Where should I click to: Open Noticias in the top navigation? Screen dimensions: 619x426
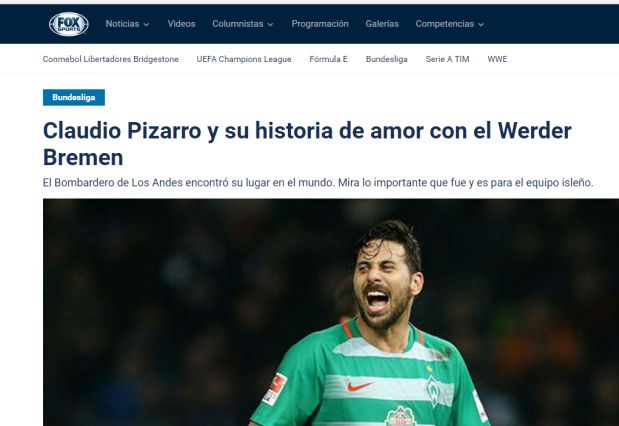coord(122,24)
